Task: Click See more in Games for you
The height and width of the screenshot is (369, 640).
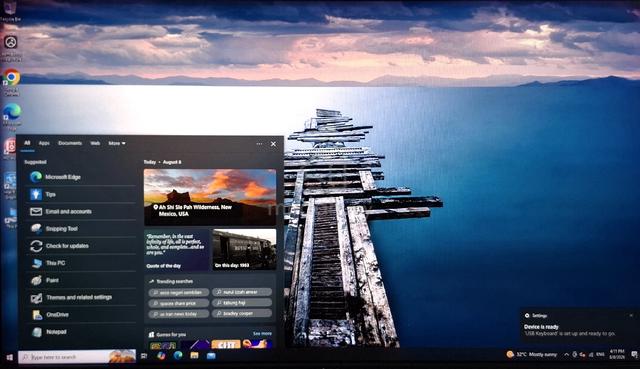Action: pos(262,333)
